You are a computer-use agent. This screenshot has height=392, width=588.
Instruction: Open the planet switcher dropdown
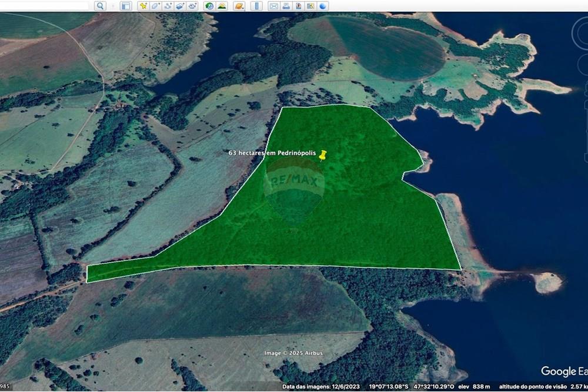239,6
